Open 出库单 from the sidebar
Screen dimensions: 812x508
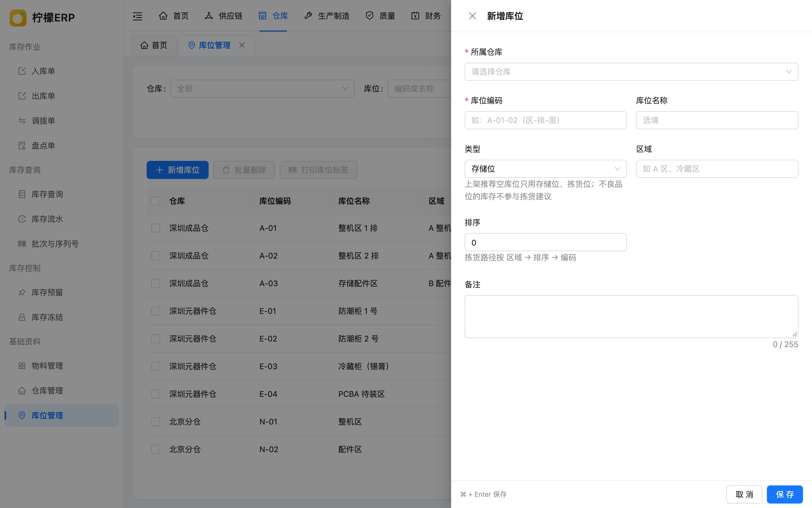click(62, 96)
